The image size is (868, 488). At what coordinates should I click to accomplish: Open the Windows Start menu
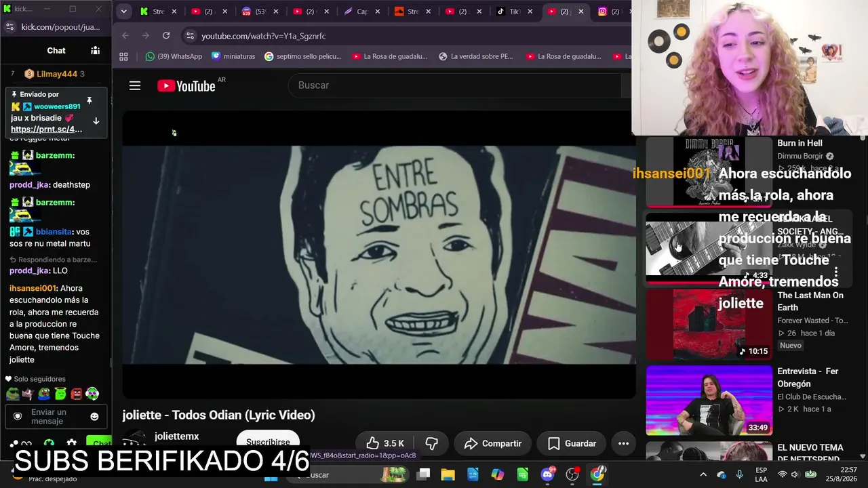point(271,477)
